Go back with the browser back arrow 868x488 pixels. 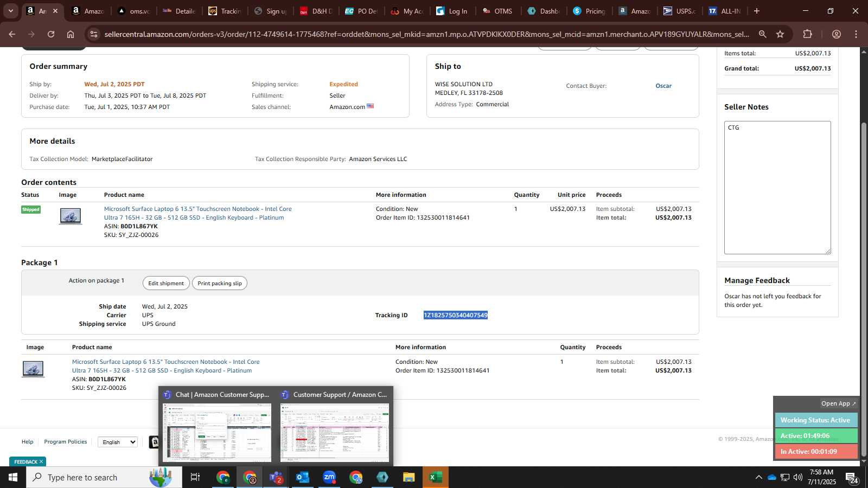(x=12, y=34)
